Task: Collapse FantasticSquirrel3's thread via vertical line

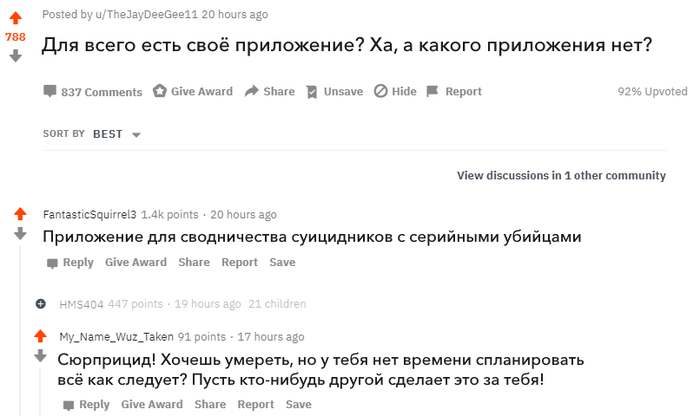Action: (x=20, y=330)
